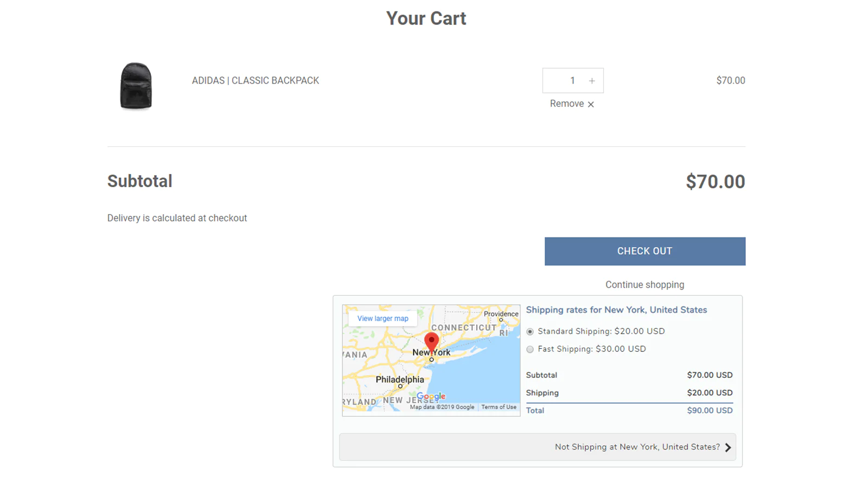Click the Google logo on the map

pyautogui.click(x=431, y=396)
